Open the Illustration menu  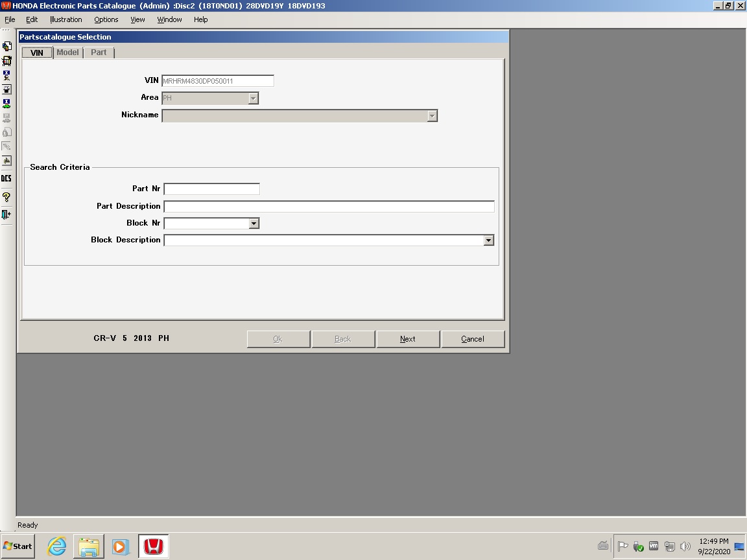point(66,19)
